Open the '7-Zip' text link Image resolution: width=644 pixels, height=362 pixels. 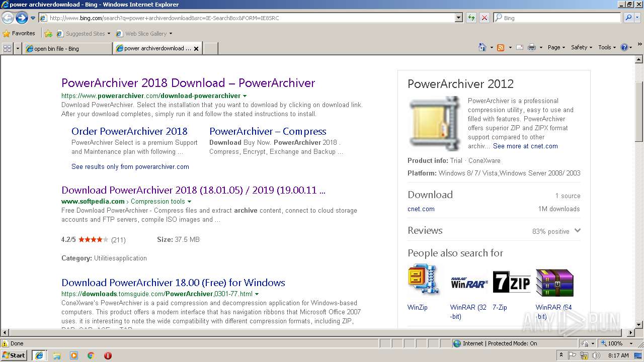(500, 307)
